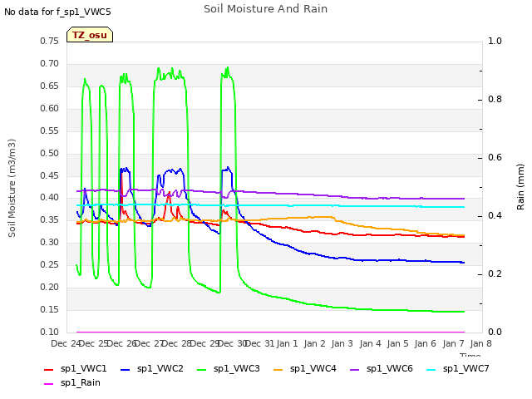Toggle the sp1_Rain legend entry
Image resolution: width=532 pixels, height=399 pixels.
(x=72, y=383)
